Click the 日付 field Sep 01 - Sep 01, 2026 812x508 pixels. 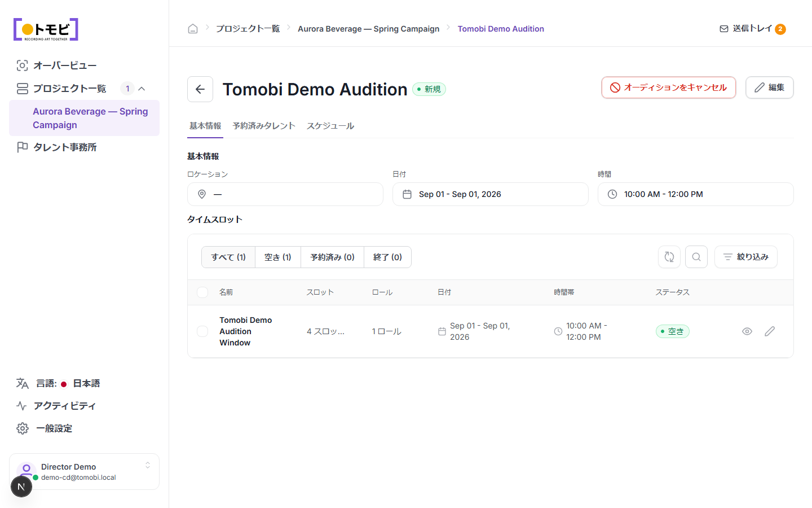click(491, 194)
